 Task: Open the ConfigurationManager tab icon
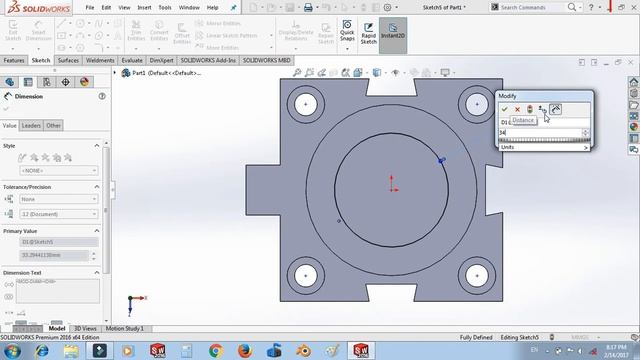(47, 82)
